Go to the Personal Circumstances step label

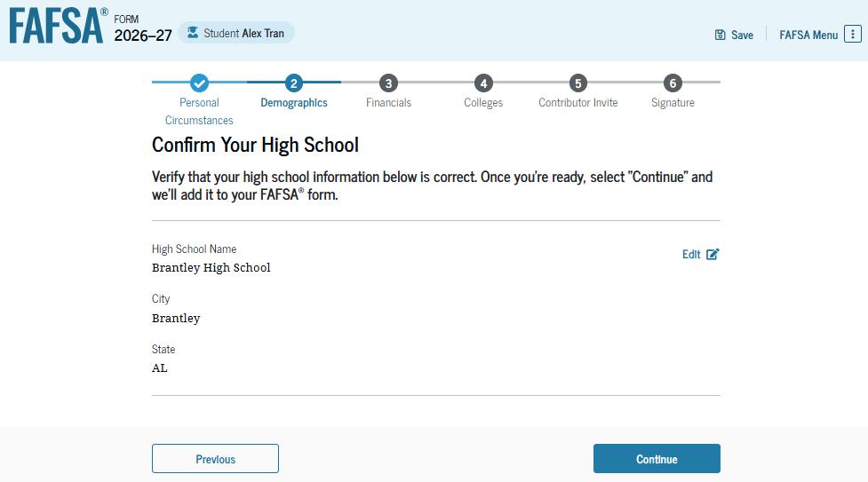[199, 111]
